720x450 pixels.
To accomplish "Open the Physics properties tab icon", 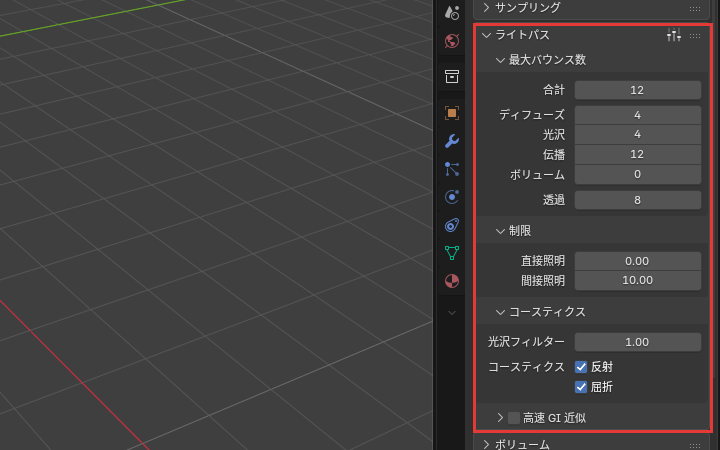I will click(x=452, y=197).
